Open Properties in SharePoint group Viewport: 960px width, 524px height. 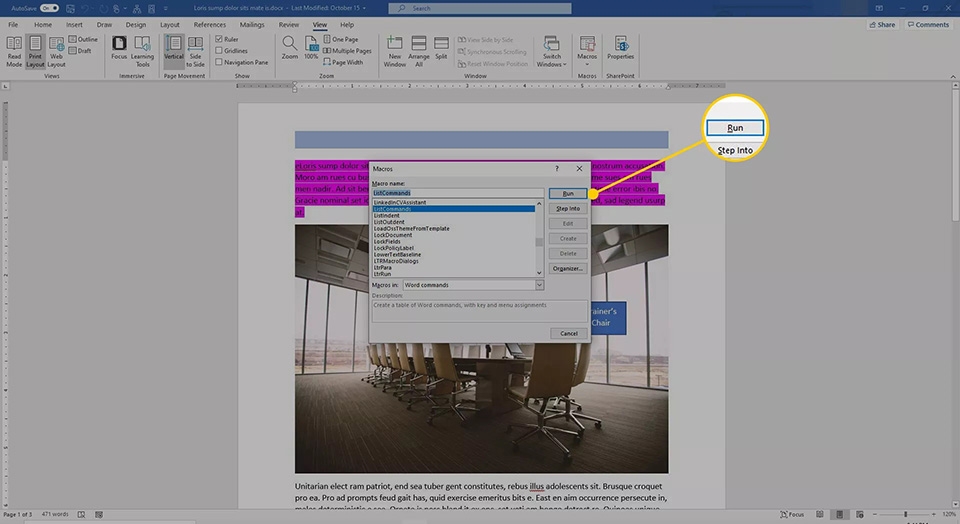pos(621,48)
